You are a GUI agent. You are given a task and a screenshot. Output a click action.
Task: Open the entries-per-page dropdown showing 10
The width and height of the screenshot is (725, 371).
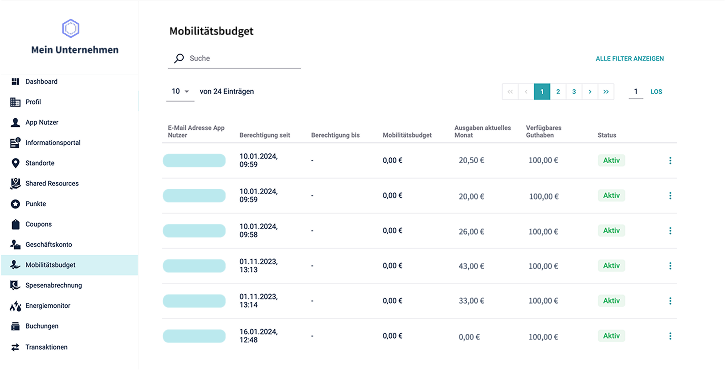coord(180,92)
